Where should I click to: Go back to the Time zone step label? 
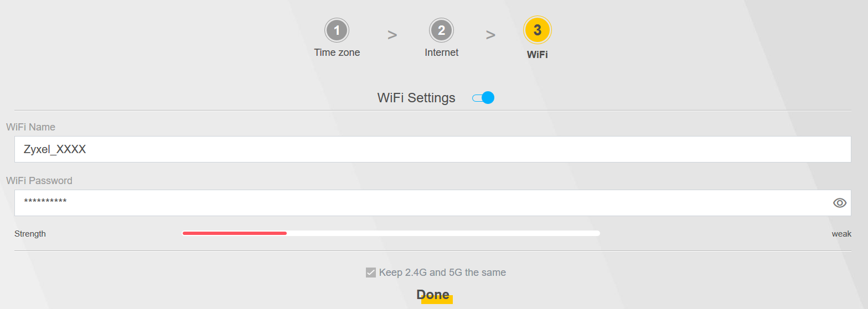point(337,53)
